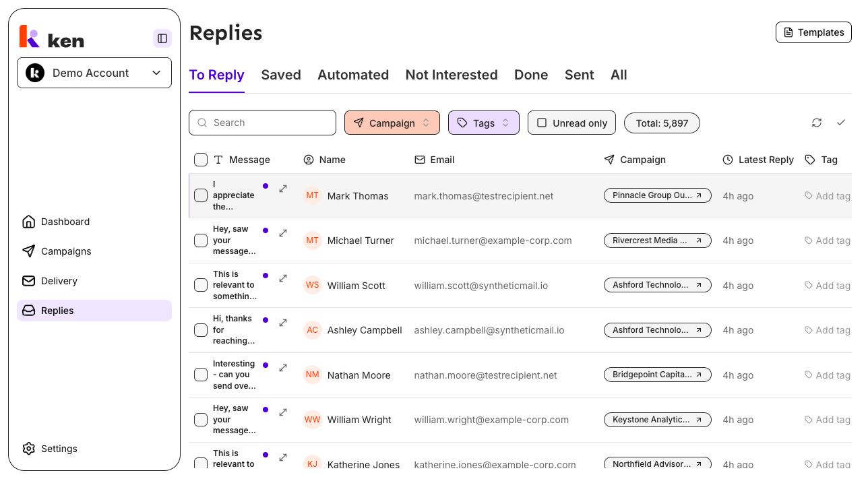Screen dimensions: 868x479
Task: Click the Total: 5,897 badge
Action: (662, 123)
